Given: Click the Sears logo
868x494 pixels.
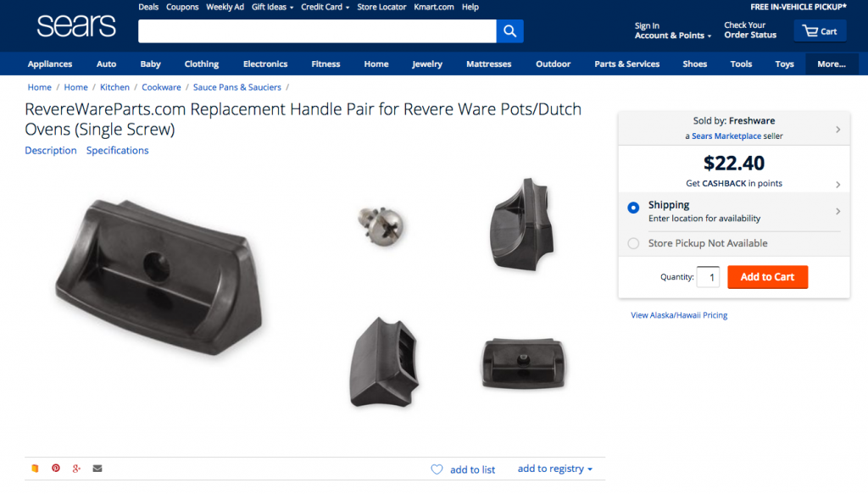Looking at the screenshot, I should (x=76, y=26).
